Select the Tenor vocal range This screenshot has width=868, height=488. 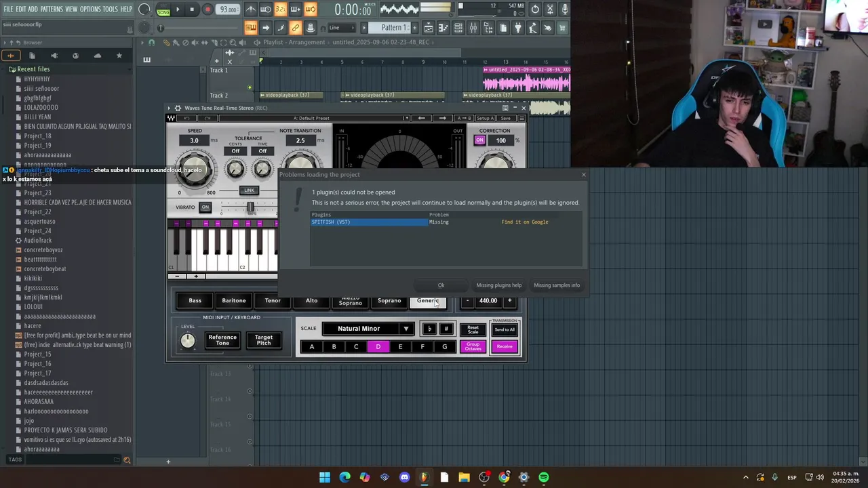[273, 301]
